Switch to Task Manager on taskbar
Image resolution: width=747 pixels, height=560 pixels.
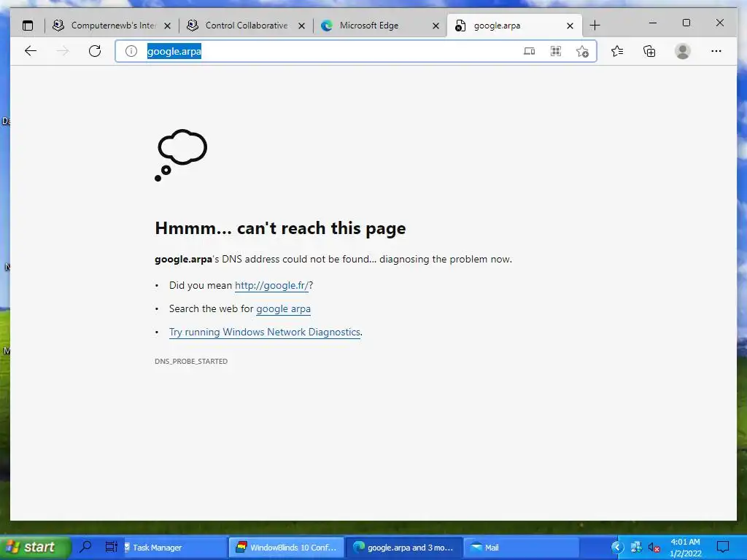[x=175, y=547]
